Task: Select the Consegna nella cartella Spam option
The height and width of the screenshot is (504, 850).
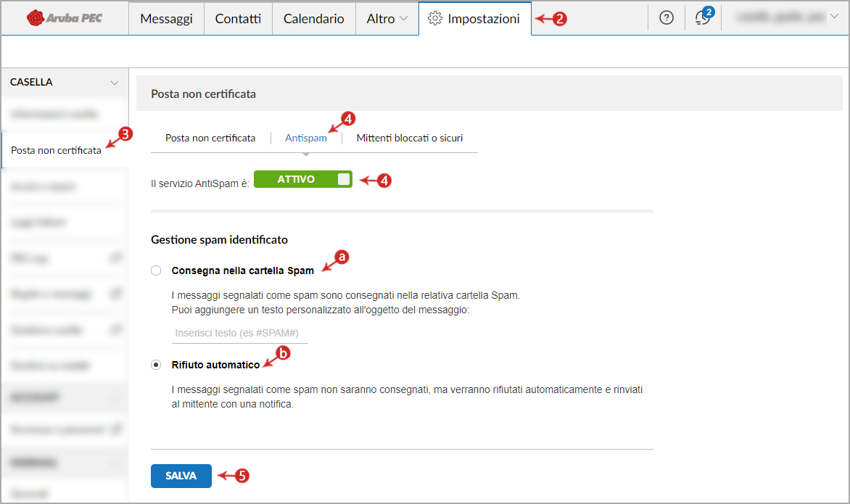Action: tap(156, 270)
